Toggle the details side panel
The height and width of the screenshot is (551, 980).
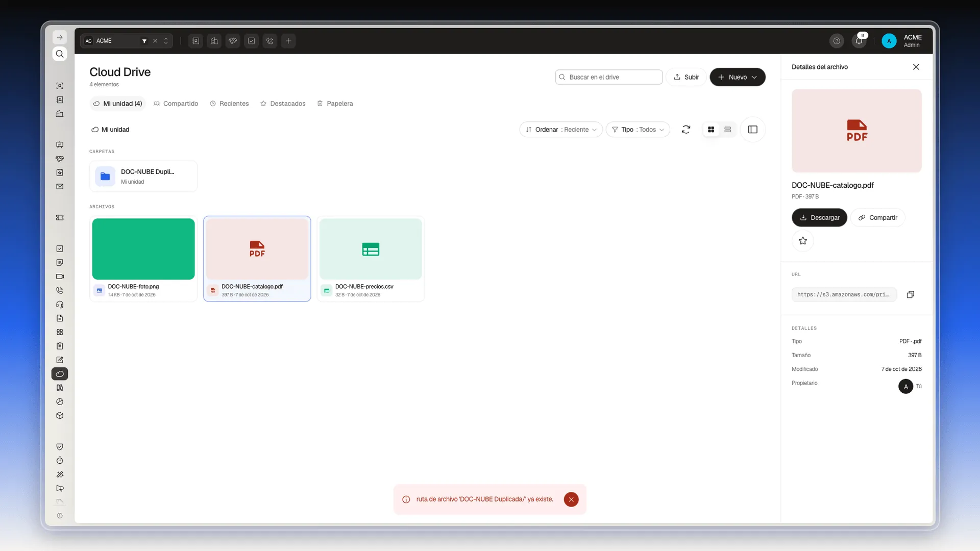pyautogui.click(x=753, y=130)
